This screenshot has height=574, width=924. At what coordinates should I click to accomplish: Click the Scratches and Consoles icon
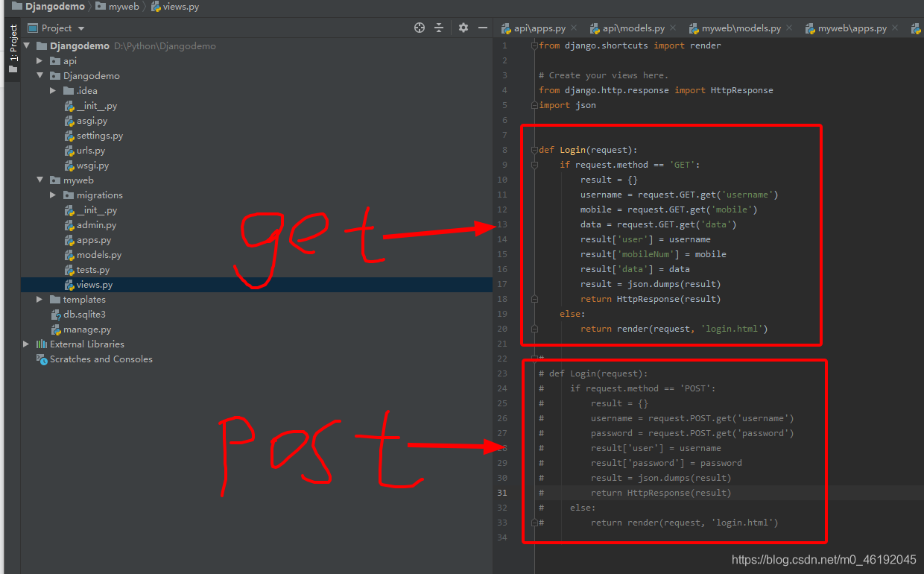click(x=42, y=359)
